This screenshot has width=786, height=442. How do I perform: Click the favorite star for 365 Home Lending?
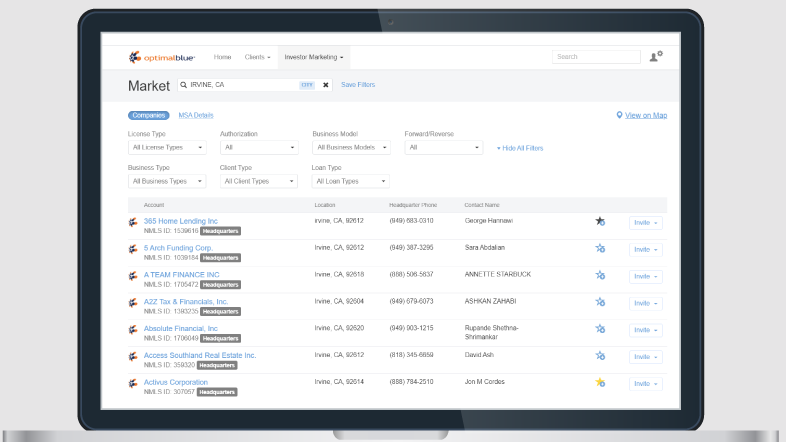click(x=600, y=221)
